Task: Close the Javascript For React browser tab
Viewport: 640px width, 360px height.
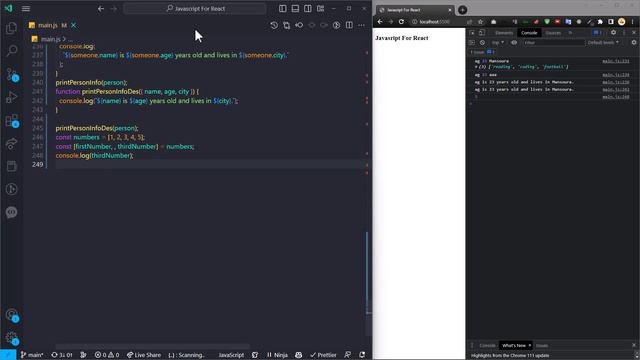Action: [x=450, y=10]
